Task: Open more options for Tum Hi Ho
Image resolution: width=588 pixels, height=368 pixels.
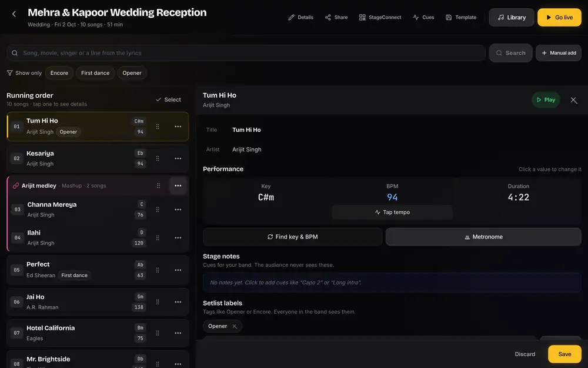Action: click(x=178, y=127)
